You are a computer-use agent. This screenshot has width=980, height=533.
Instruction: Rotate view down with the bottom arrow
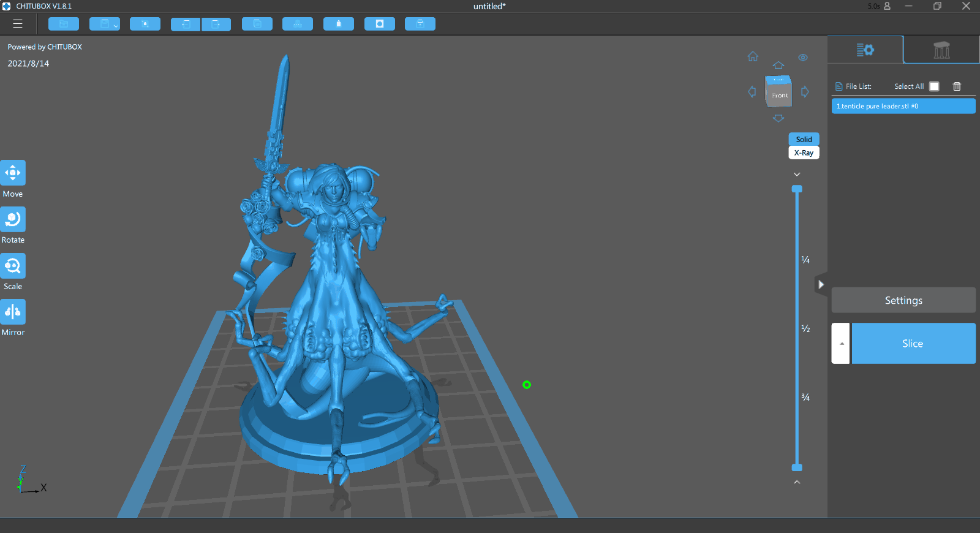point(778,118)
